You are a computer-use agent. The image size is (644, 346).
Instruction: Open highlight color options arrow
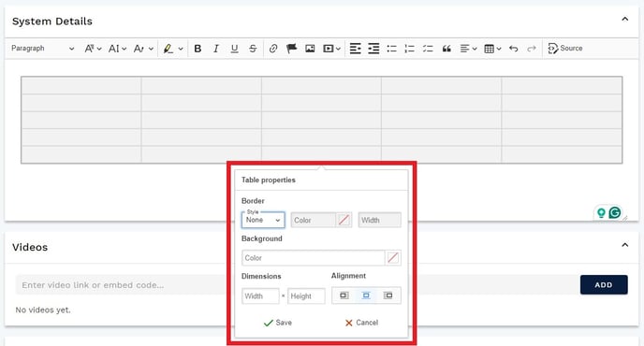pyautogui.click(x=181, y=49)
